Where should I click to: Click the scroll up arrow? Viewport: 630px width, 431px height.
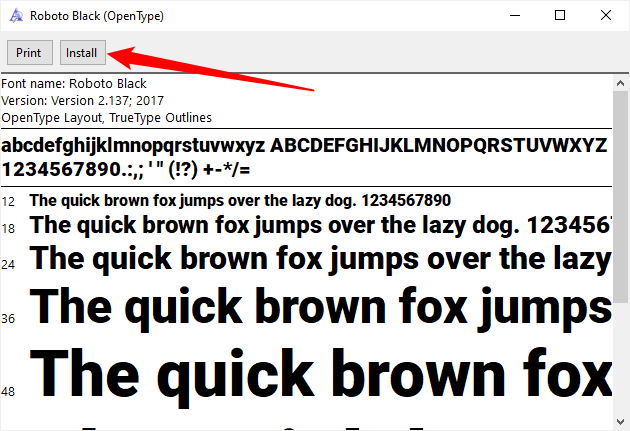pyautogui.click(x=621, y=84)
